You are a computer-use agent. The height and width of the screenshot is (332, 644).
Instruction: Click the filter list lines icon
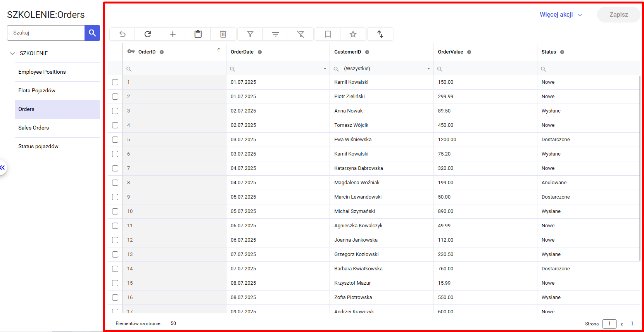click(276, 34)
